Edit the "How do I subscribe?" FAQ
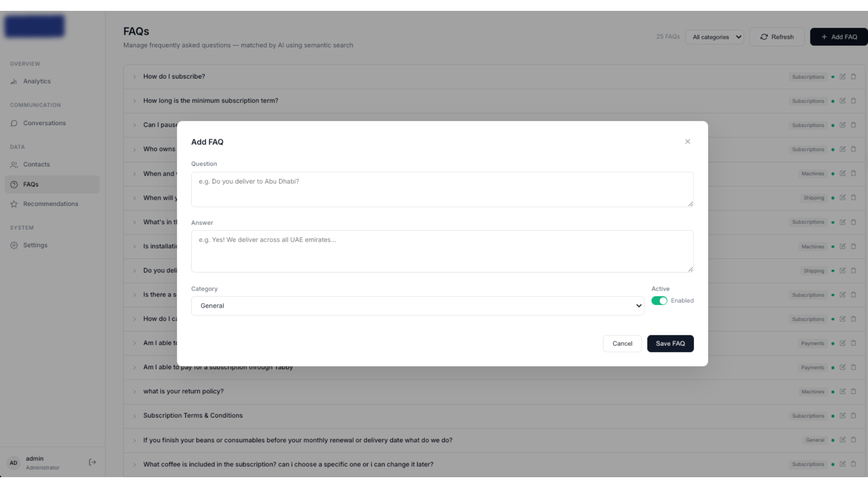Image resolution: width=868 pixels, height=488 pixels. [x=843, y=77]
